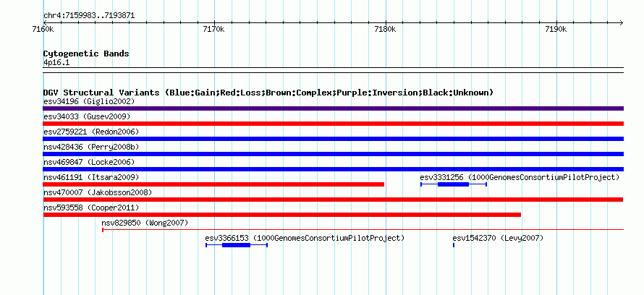Click the esv34033 (Gusev2009) label
The height and width of the screenshot is (295, 644).
click(x=87, y=116)
